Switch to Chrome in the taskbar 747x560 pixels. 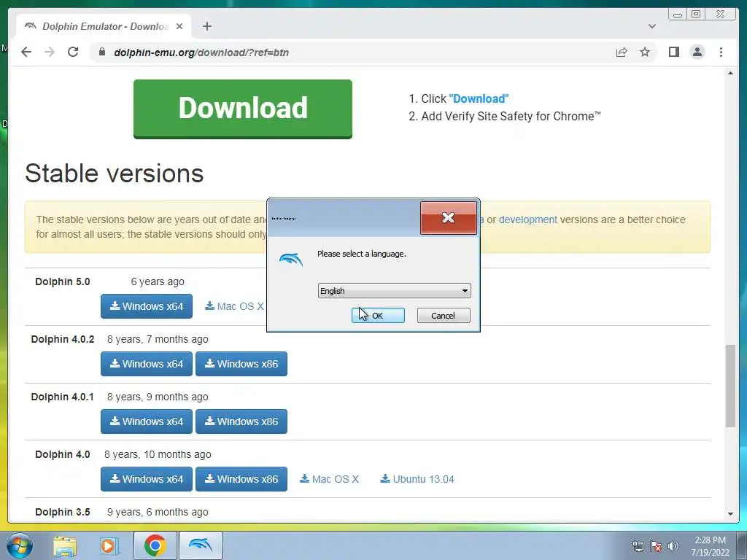[155, 545]
